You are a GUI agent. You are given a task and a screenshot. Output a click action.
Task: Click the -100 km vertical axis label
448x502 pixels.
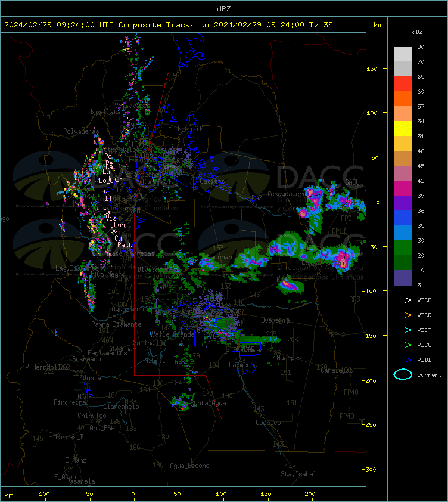click(369, 291)
